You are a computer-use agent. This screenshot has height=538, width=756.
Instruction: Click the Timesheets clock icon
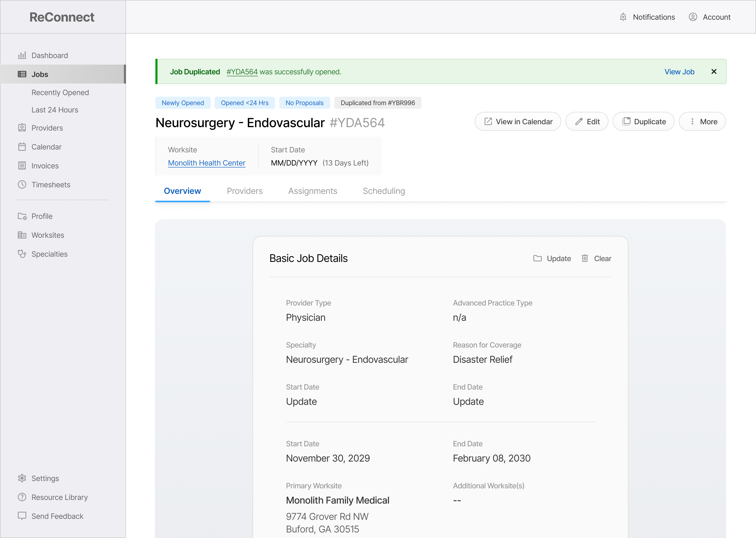point(22,184)
